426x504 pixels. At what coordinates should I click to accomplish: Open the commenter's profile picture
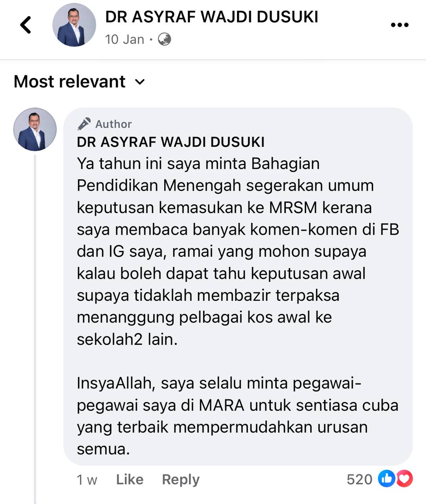pyautogui.click(x=35, y=130)
